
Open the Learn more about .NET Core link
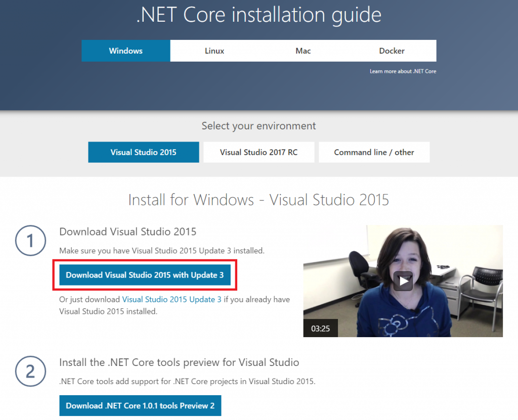point(403,71)
